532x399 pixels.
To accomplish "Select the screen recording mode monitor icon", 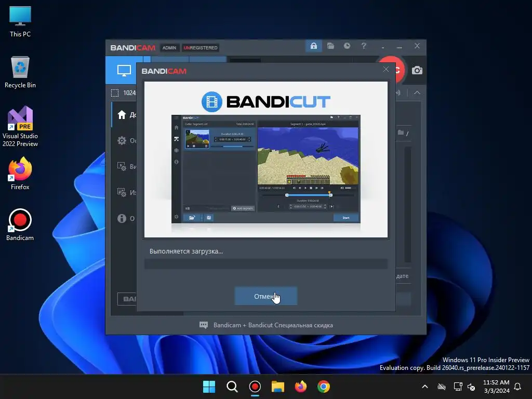I will pyautogui.click(x=124, y=71).
